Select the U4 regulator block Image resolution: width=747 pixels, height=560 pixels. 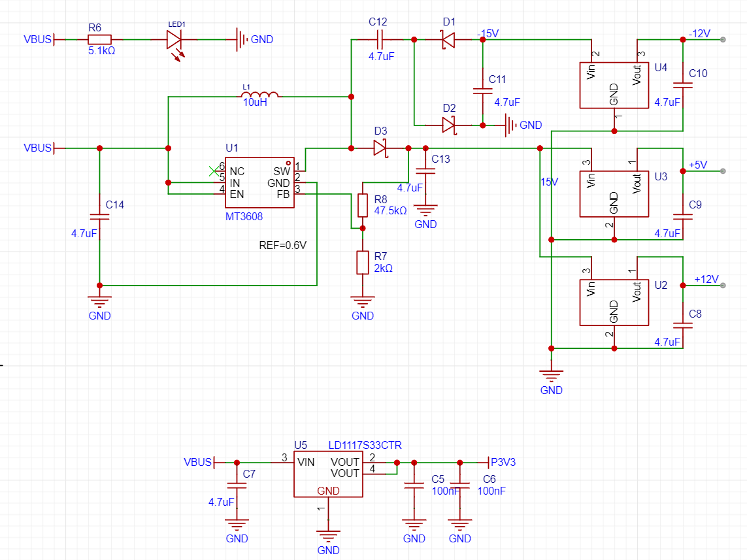pos(614,85)
